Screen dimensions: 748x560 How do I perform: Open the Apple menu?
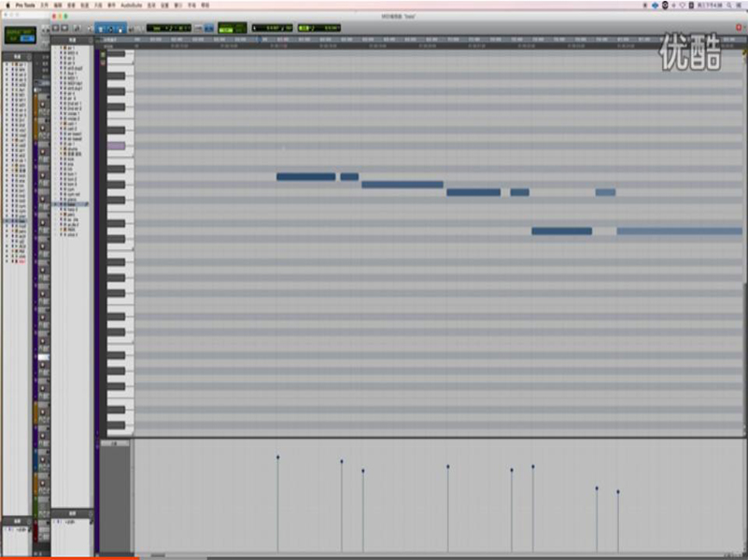[7, 5]
